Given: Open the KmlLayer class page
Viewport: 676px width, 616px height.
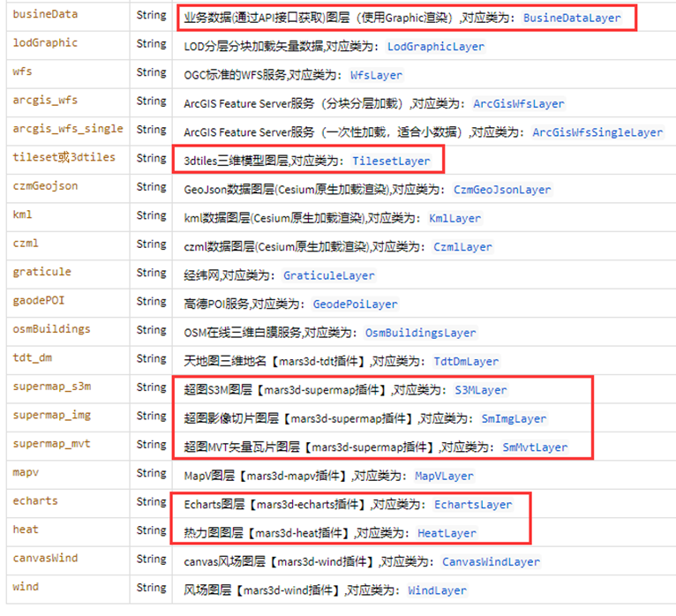Looking at the screenshot, I should tap(454, 218).
